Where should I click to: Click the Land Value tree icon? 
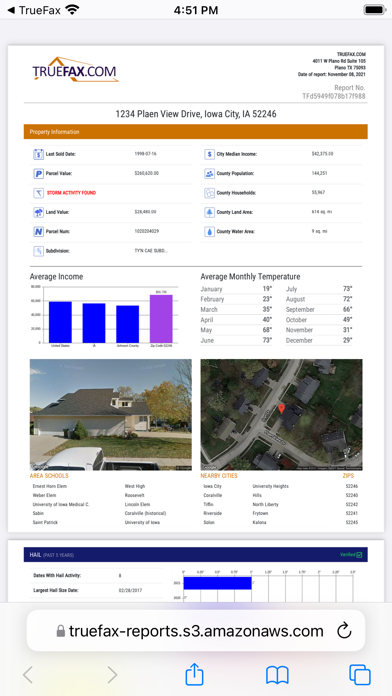tap(38, 212)
